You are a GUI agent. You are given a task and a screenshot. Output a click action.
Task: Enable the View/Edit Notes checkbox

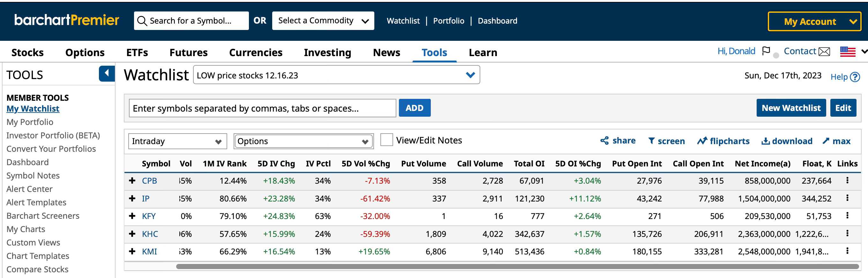click(x=386, y=140)
